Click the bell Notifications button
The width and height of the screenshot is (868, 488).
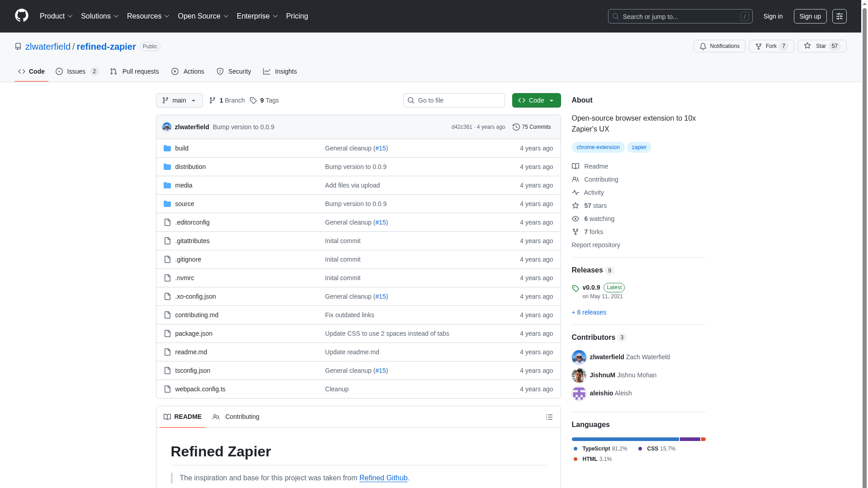(719, 46)
